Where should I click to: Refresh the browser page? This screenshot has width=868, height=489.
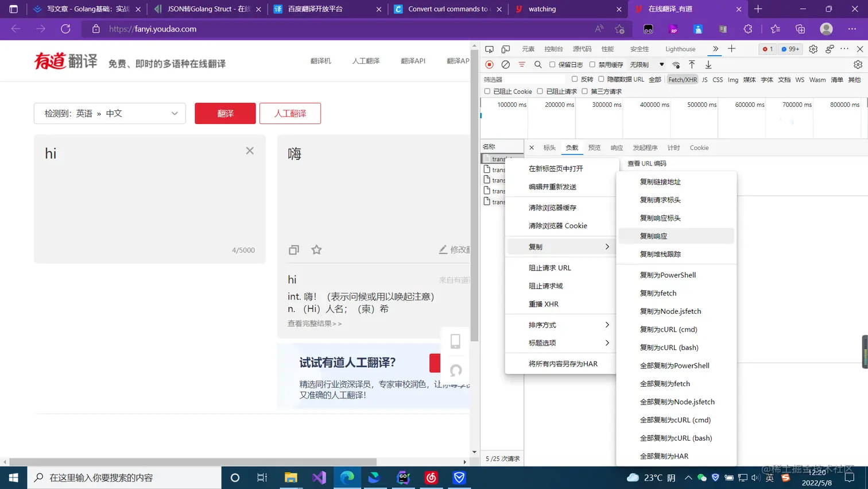point(65,29)
